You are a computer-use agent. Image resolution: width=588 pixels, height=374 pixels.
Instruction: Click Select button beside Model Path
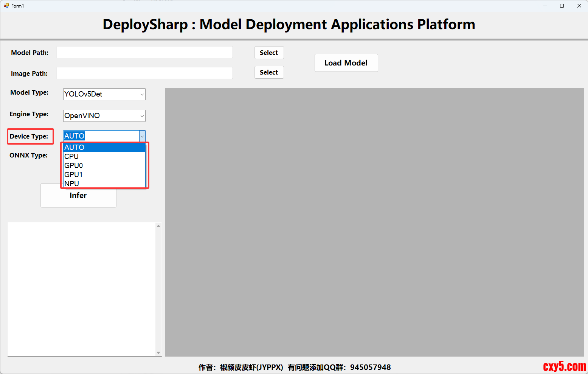pyautogui.click(x=269, y=53)
